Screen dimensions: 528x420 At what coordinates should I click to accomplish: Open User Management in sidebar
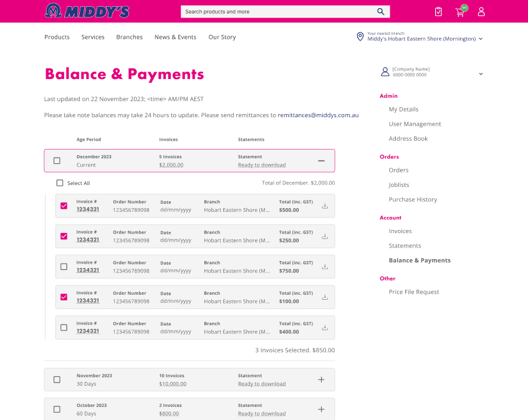415,124
